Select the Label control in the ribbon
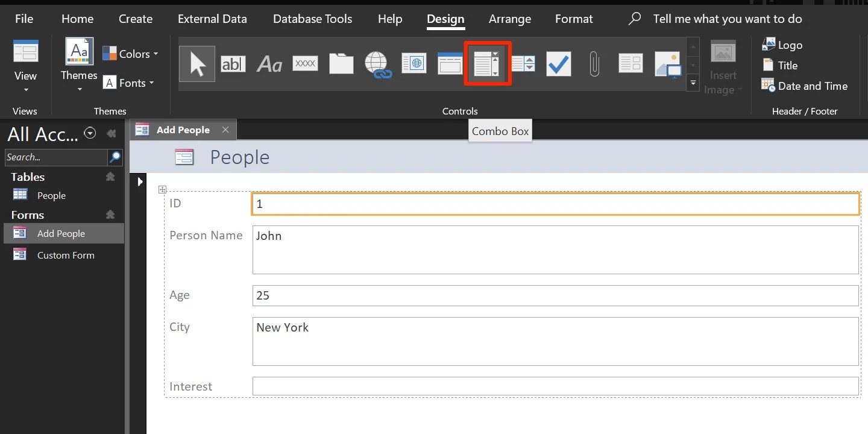 (x=269, y=63)
